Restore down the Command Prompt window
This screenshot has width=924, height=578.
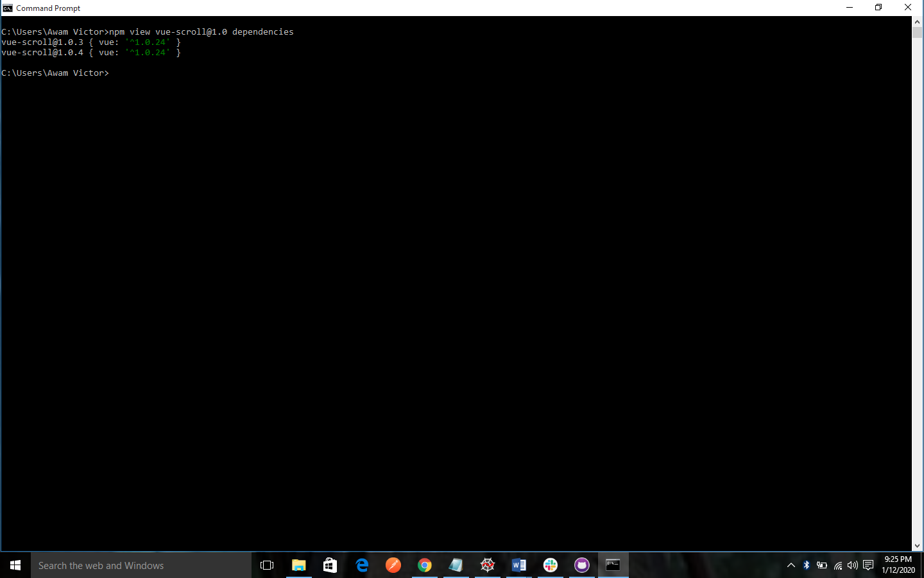click(x=878, y=8)
